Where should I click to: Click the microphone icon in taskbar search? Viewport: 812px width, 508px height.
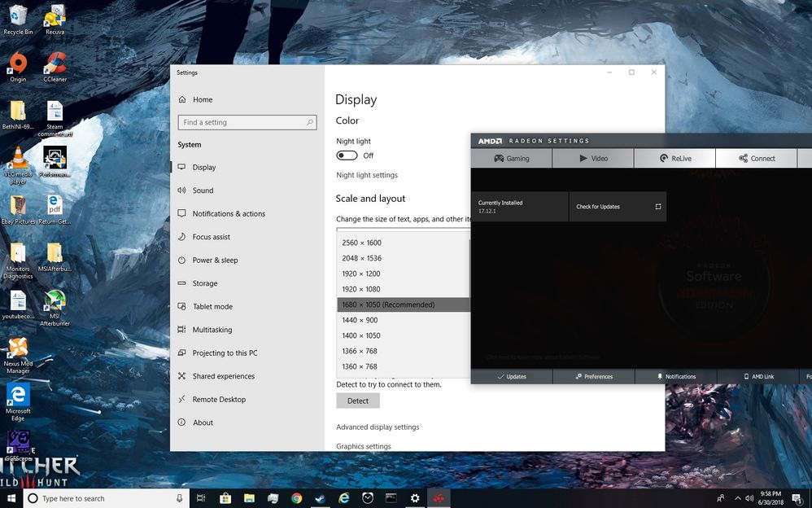point(179,498)
